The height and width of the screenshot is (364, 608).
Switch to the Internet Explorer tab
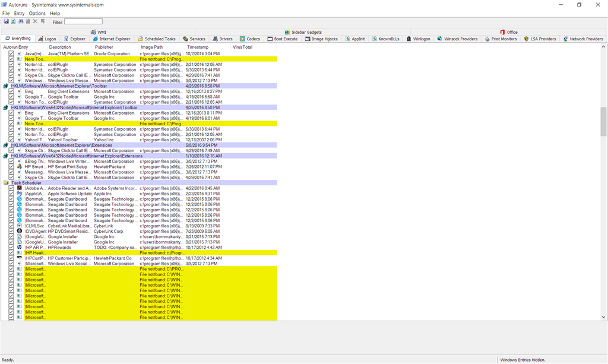(112, 39)
